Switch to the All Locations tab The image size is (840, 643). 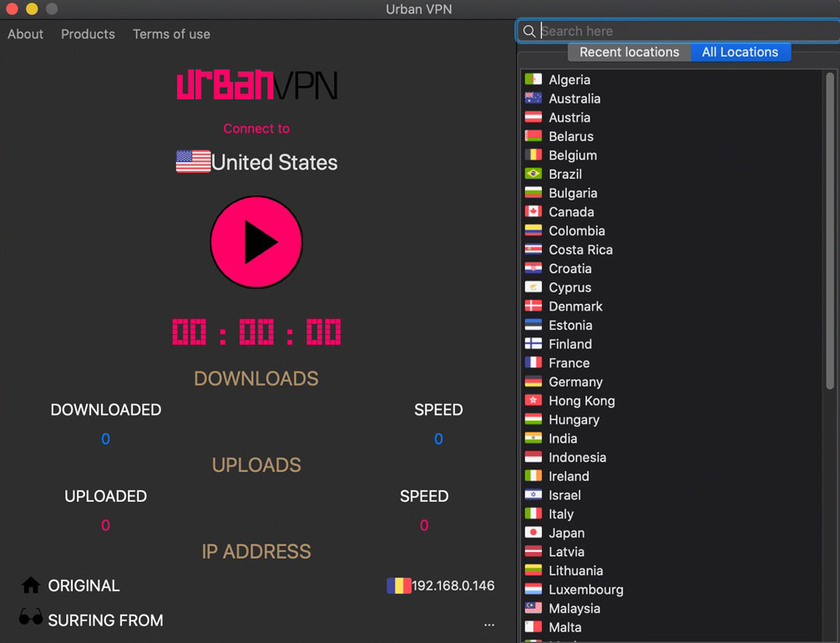click(741, 52)
